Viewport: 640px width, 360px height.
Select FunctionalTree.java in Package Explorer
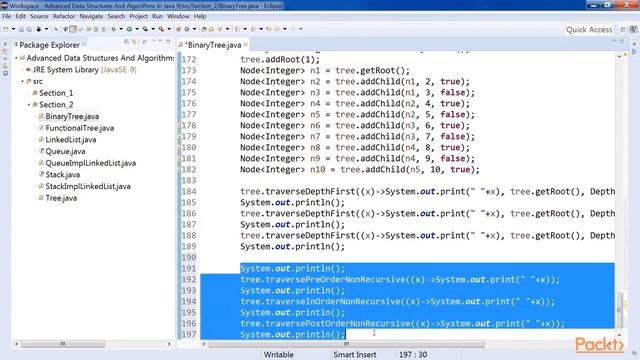[80, 128]
